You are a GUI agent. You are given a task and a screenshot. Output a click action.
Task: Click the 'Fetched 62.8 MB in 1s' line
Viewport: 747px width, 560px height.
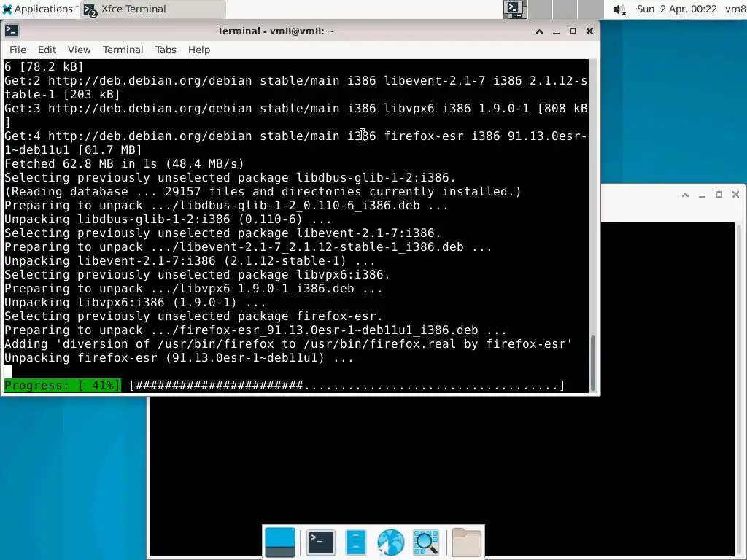(x=124, y=164)
